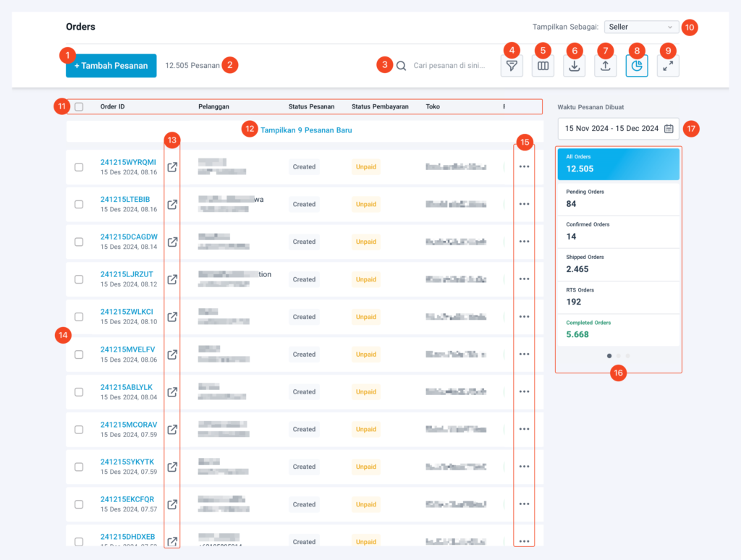Click the download orders icon
This screenshot has height=560, width=741.
pos(574,66)
